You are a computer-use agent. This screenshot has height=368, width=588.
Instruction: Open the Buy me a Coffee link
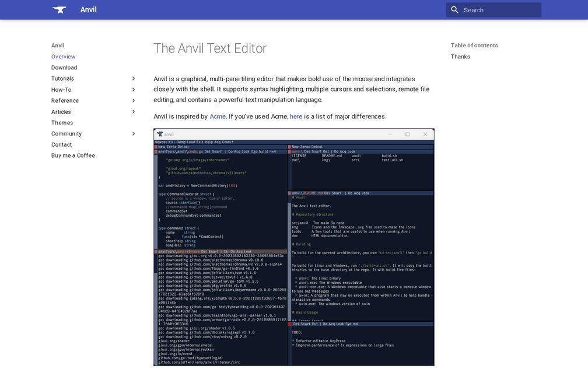pyautogui.click(x=73, y=155)
